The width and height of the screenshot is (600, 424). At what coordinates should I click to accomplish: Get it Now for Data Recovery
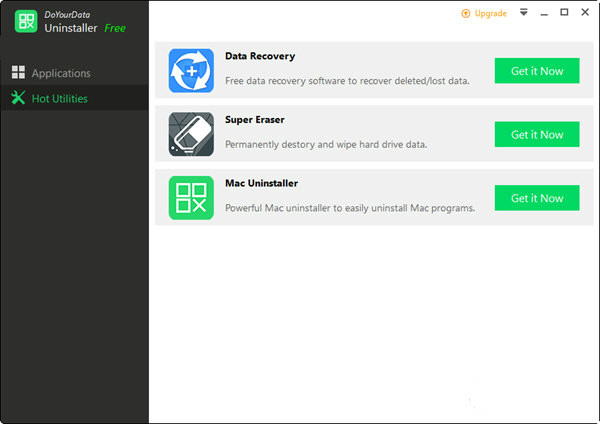(x=537, y=71)
